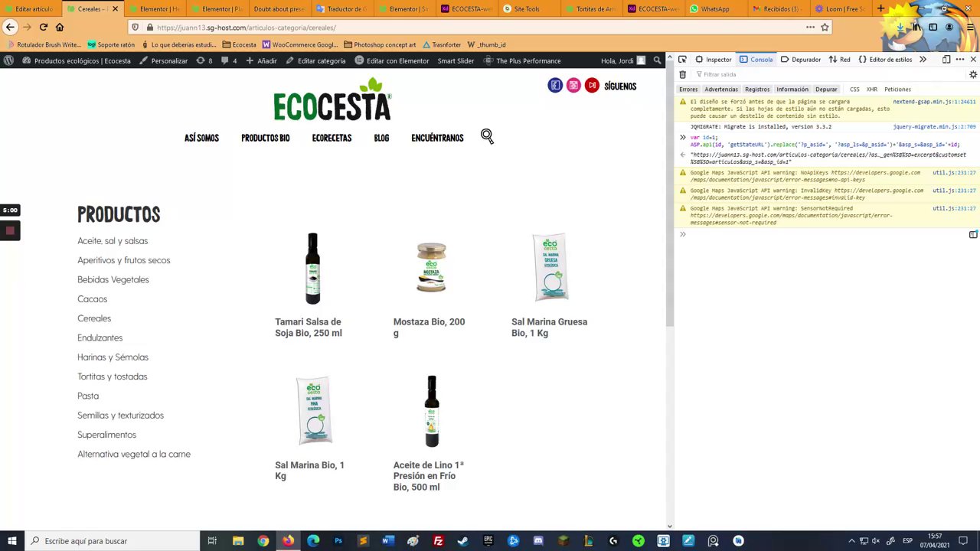Click the search magnifier in site navigation

coord(487,136)
